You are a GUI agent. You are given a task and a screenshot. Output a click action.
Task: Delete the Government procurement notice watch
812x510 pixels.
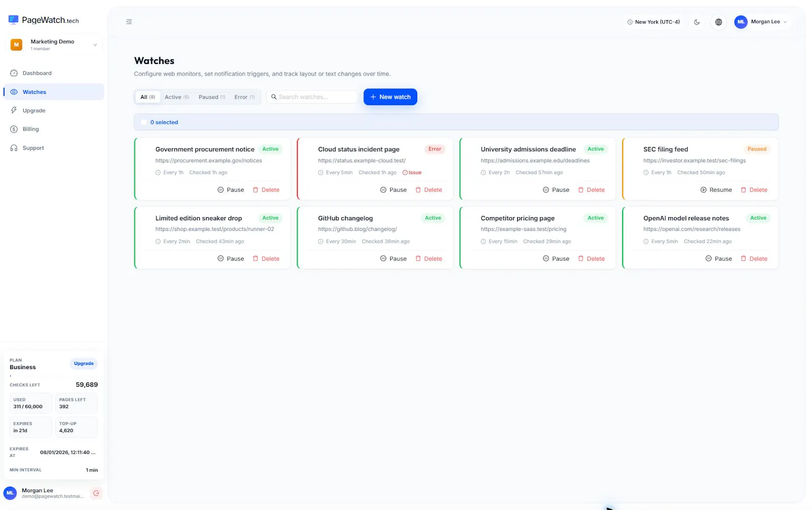(266, 190)
